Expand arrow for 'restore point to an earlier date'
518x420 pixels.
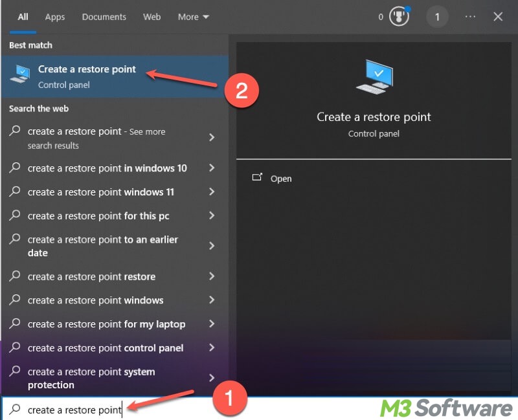(212, 246)
